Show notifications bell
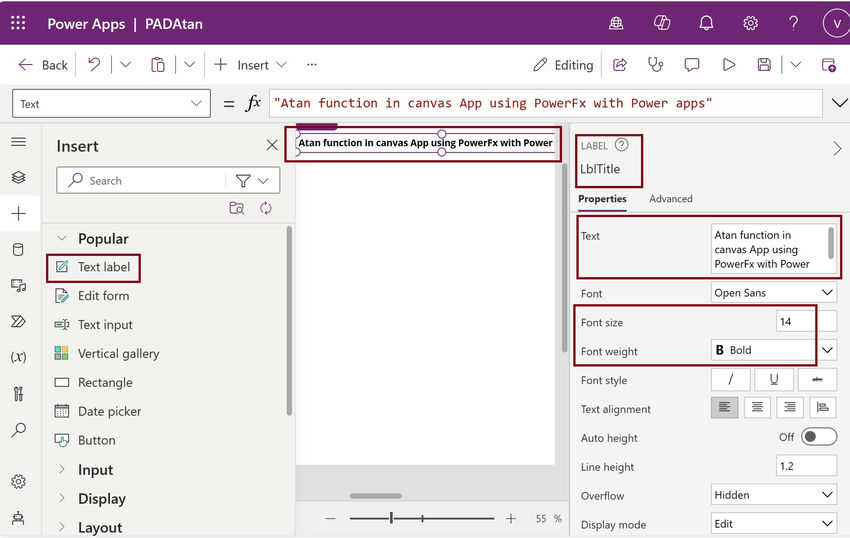 pyautogui.click(x=706, y=23)
